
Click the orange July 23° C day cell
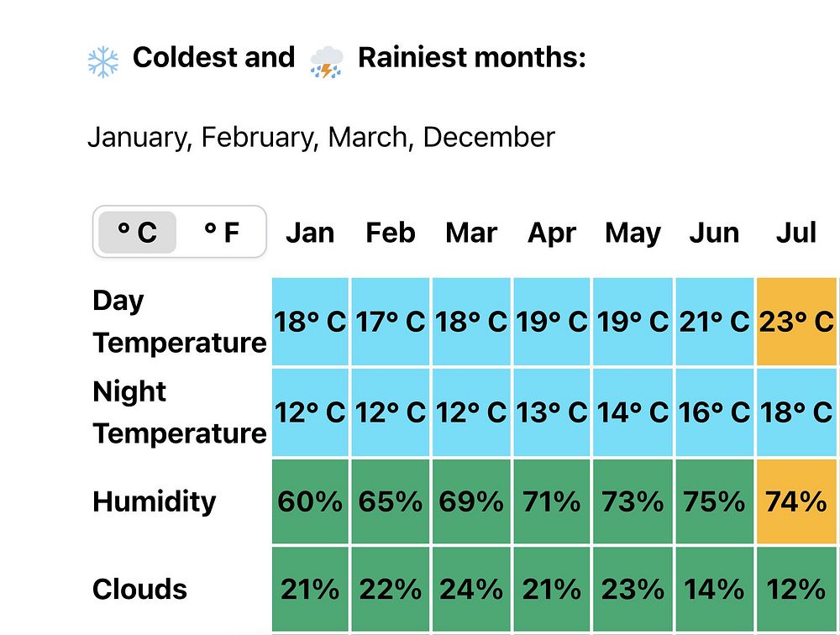796,322
